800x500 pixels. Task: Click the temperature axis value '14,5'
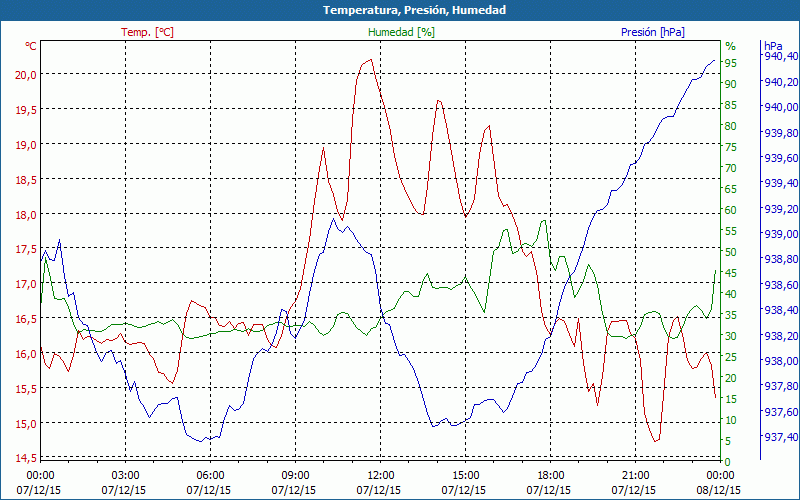tap(26, 458)
